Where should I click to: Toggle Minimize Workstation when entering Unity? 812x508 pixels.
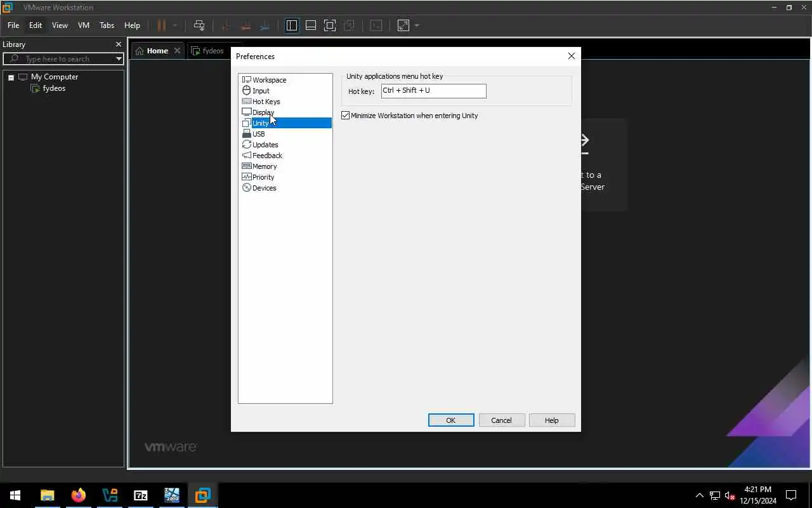click(x=346, y=116)
